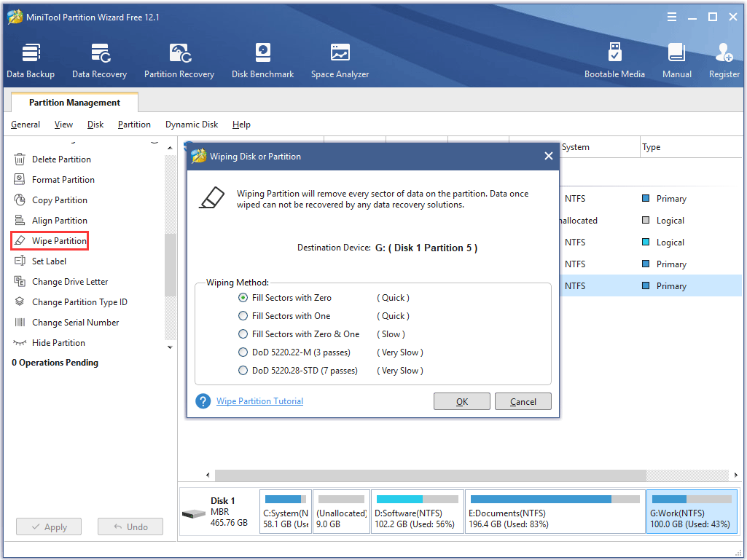Switch to Partition Management tab

(x=74, y=103)
